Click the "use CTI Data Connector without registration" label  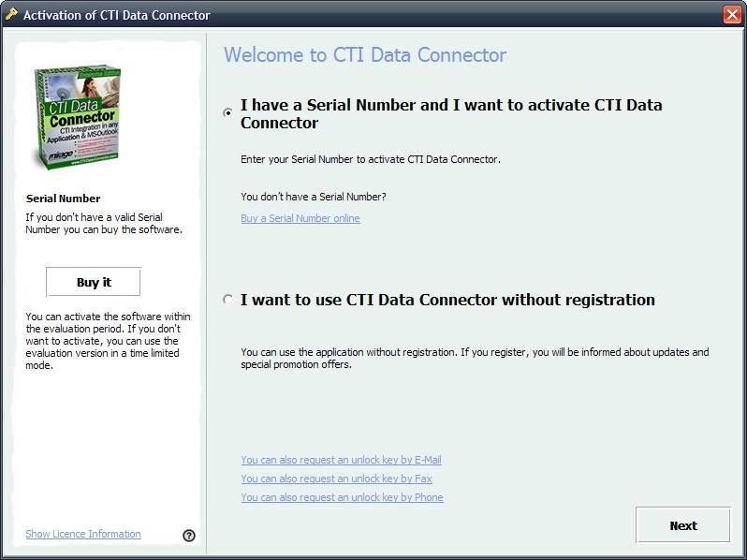click(x=447, y=300)
